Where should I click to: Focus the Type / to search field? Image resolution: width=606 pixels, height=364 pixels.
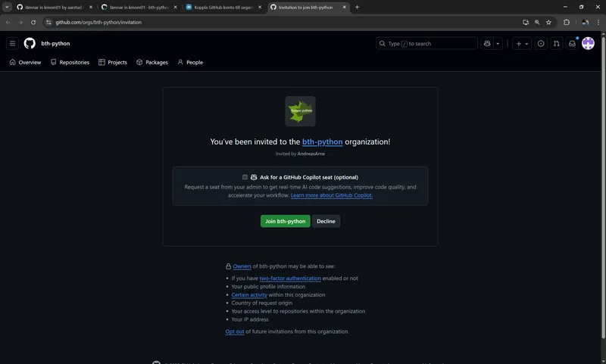(x=426, y=44)
